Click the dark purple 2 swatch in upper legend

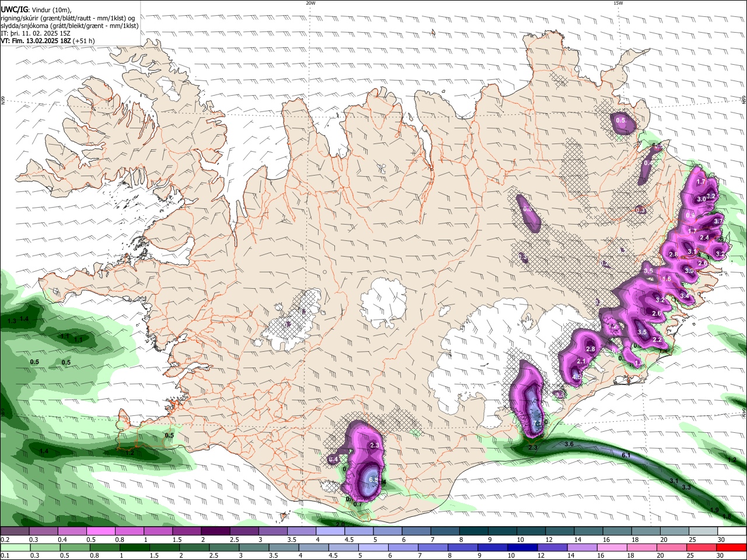point(215,531)
